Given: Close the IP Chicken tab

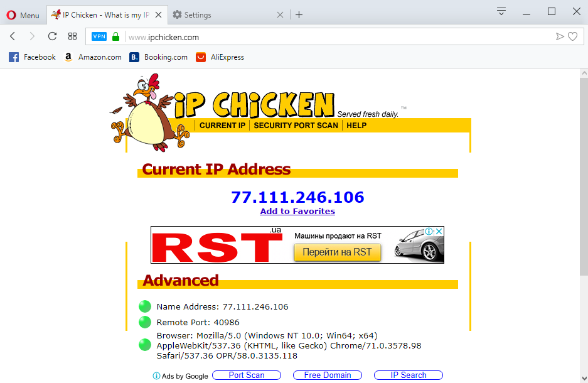Looking at the screenshot, I should click(159, 15).
